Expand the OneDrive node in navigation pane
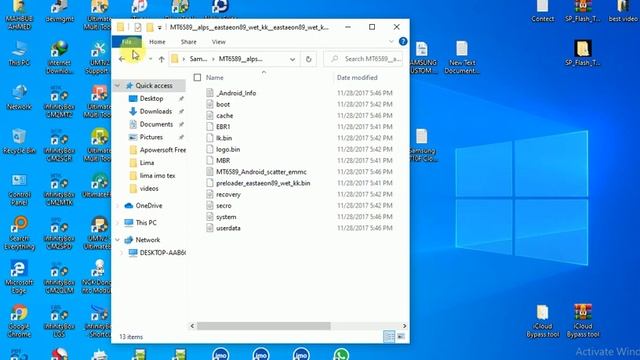This screenshot has width=640, height=360. [118, 206]
